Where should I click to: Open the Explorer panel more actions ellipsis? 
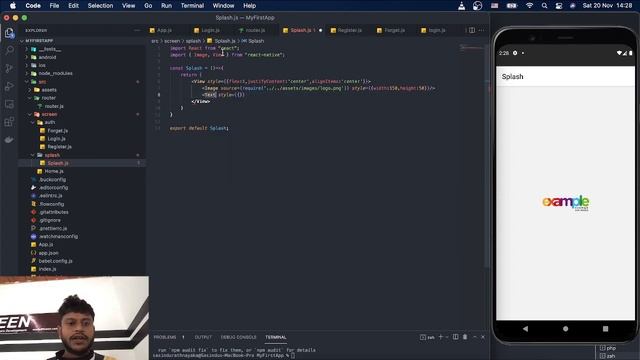pyautogui.click(x=137, y=30)
